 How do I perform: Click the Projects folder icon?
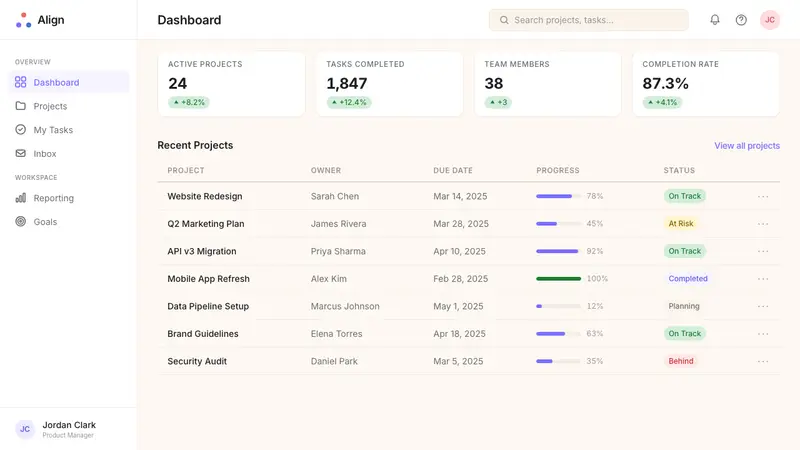point(20,106)
